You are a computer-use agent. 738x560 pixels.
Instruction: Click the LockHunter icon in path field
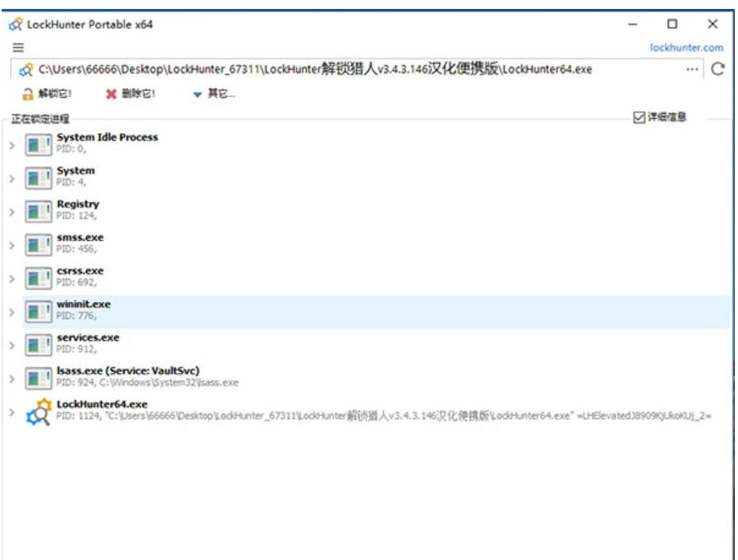pyautogui.click(x=26, y=69)
